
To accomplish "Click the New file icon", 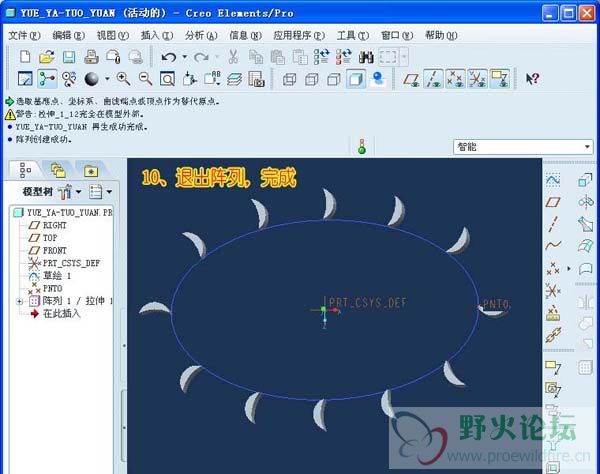I will [x=25, y=57].
